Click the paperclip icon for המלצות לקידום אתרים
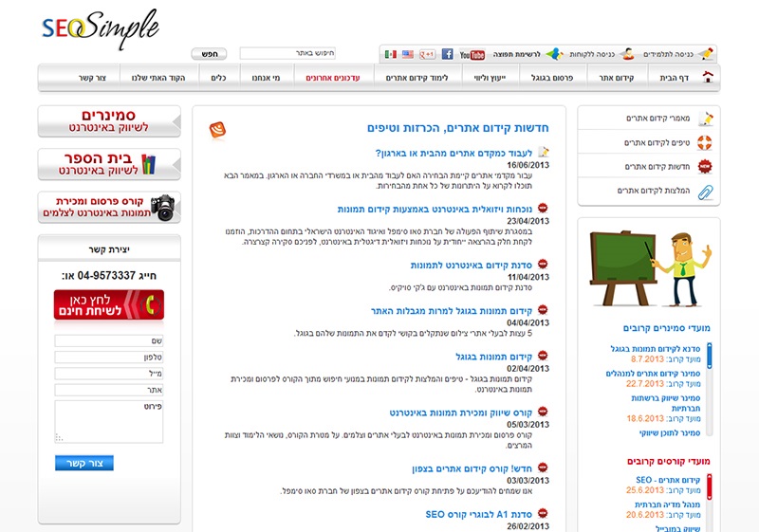This screenshot has width=759, height=532. 705,192
